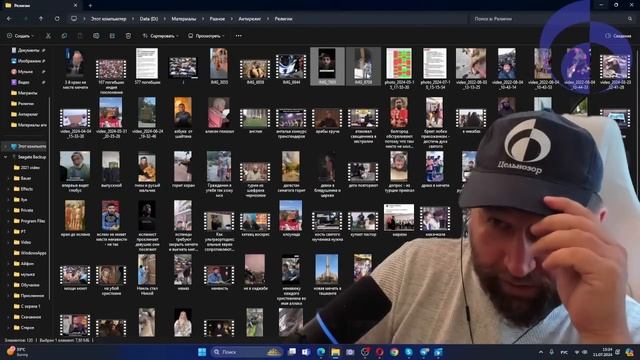Image resolution: width=640 pixels, height=360 pixels.
Task: Click the Share icon in toolbar
Action: point(112,36)
